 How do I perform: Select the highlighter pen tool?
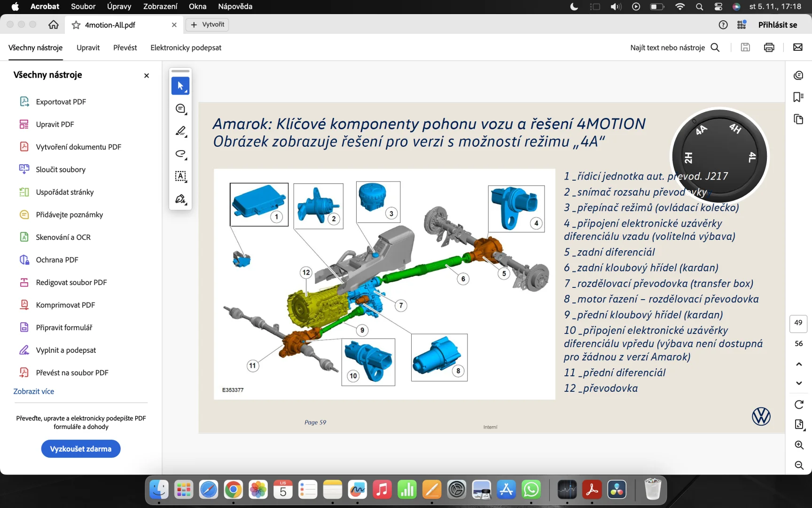pos(180,131)
